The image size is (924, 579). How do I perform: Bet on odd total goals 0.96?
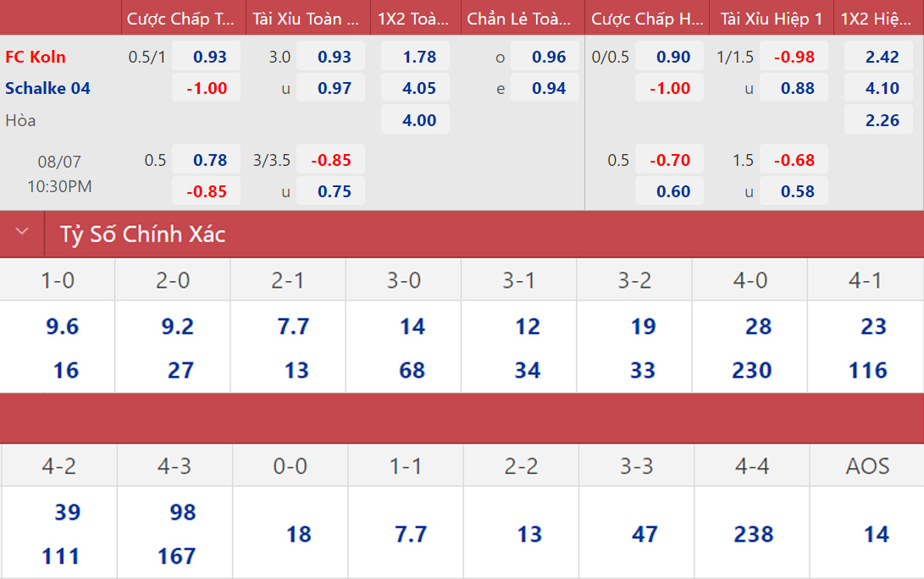click(549, 57)
